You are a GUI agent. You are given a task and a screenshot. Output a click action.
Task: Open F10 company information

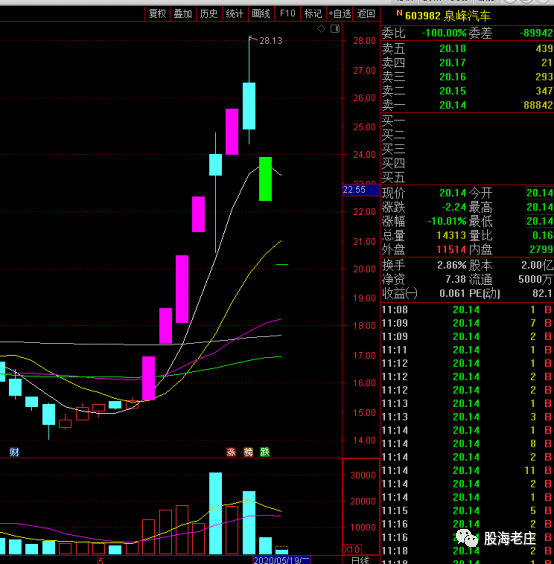287,14
